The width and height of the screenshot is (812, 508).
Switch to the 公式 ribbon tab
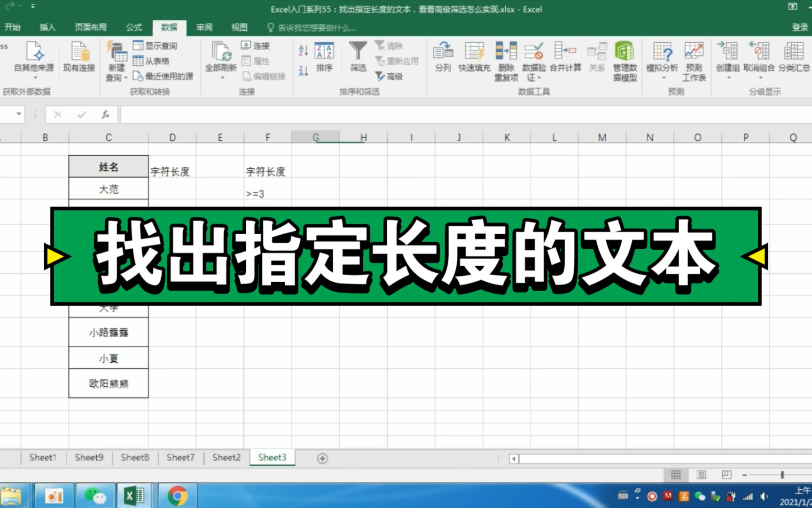pyautogui.click(x=133, y=27)
